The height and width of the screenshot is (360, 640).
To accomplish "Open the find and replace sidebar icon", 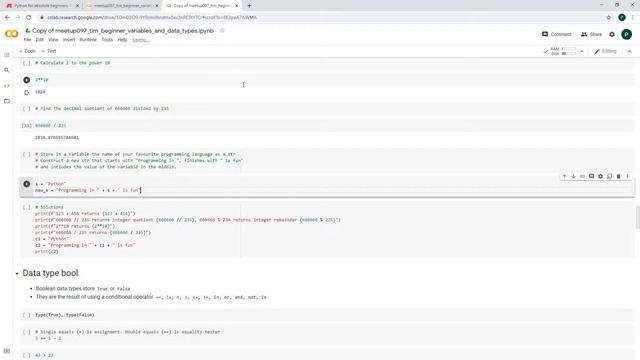I will pos(7,70).
